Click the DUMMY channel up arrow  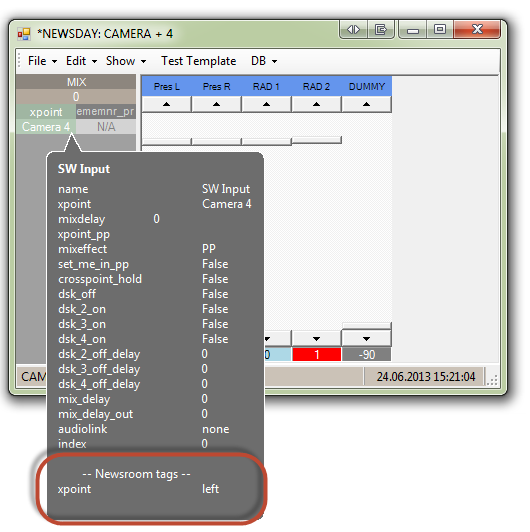[366, 104]
